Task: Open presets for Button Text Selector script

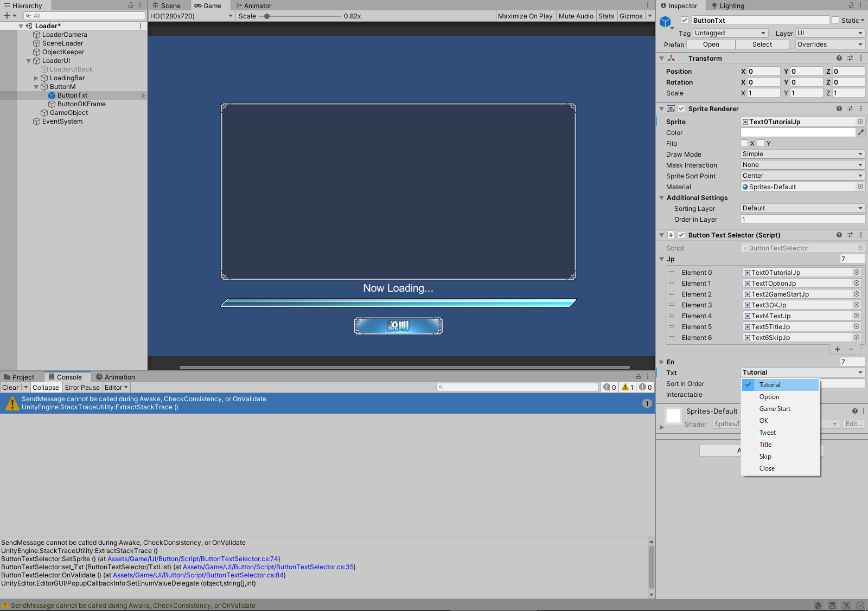Action: 850,235
